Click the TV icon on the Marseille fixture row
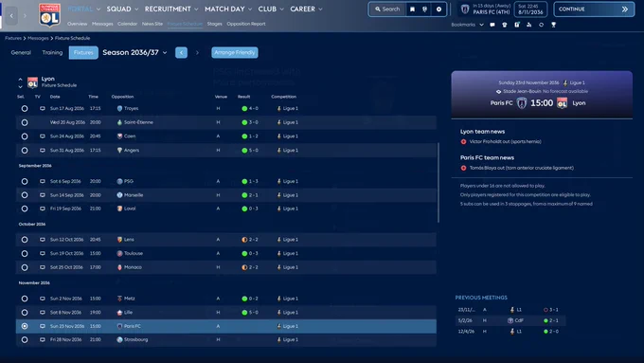The image size is (644, 363). point(43,195)
